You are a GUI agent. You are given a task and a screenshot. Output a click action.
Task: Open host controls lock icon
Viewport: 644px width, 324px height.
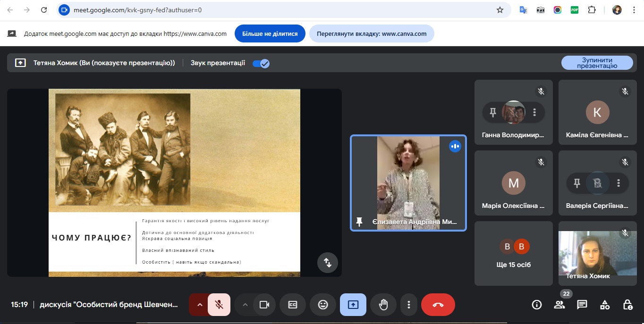[x=627, y=305]
